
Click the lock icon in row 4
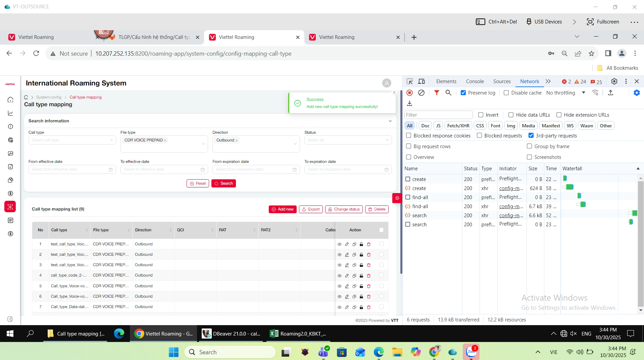pyautogui.click(x=361, y=276)
